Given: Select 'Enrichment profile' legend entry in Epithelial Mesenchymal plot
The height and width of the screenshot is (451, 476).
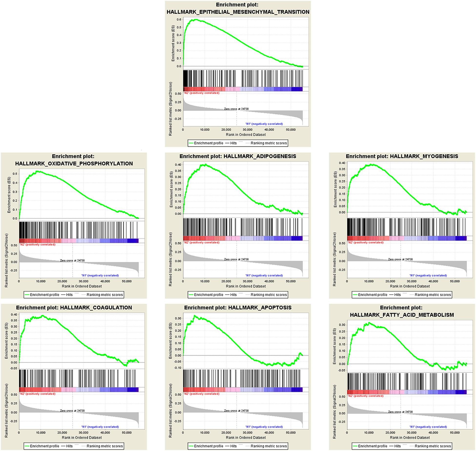Looking at the screenshot, I should click(206, 143).
